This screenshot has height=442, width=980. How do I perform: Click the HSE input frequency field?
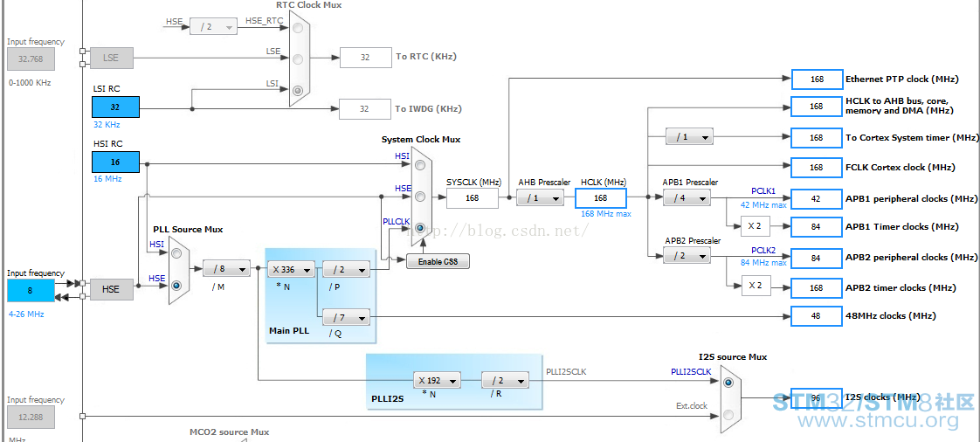31,291
